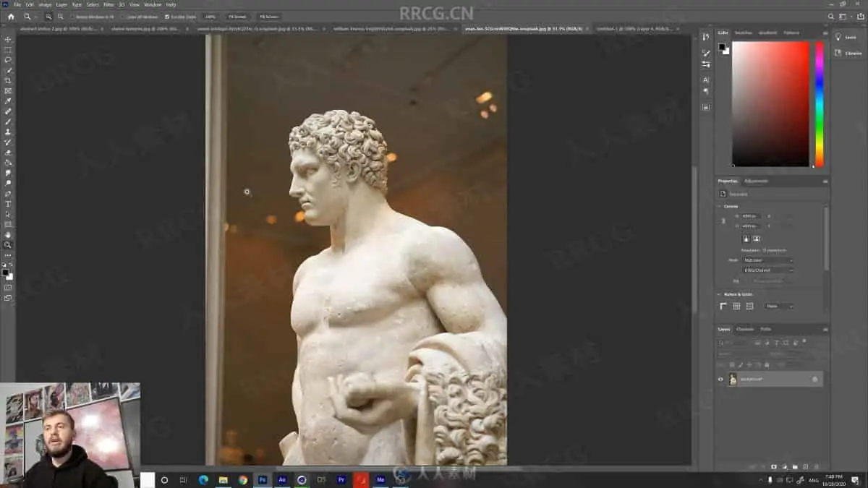Open the Properties panel flyout menu
The height and width of the screenshot is (488, 868).
(x=825, y=181)
